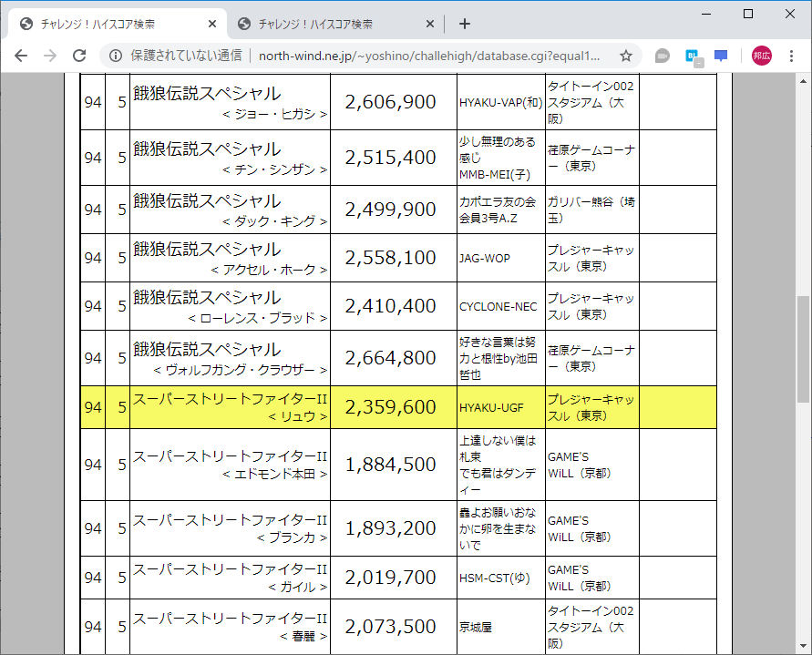
Task: Click character name ブランカ
Action: click(x=292, y=537)
